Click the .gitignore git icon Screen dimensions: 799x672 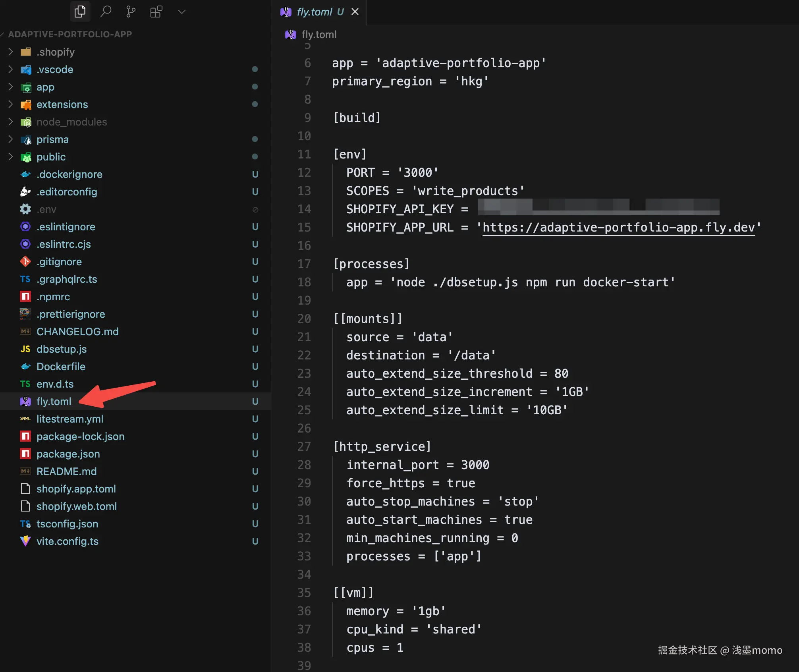pyautogui.click(x=25, y=261)
